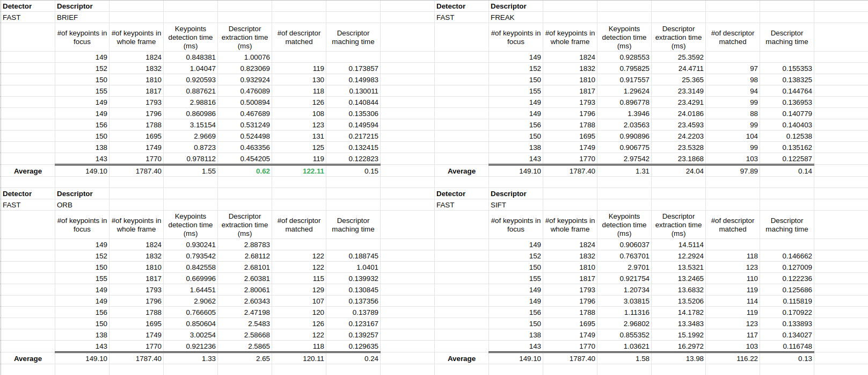The height and width of the screenshot is (375, 868).
Task: Select the BRIEF descriptor name cell
Action: [x=82, y=17]
